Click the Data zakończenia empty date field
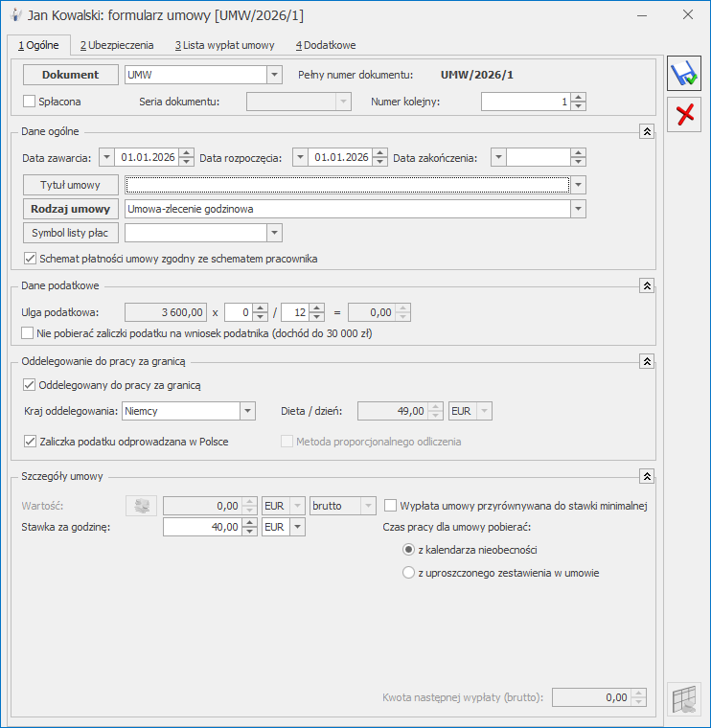This screenshot has width=711, height=728. [539, 157]
